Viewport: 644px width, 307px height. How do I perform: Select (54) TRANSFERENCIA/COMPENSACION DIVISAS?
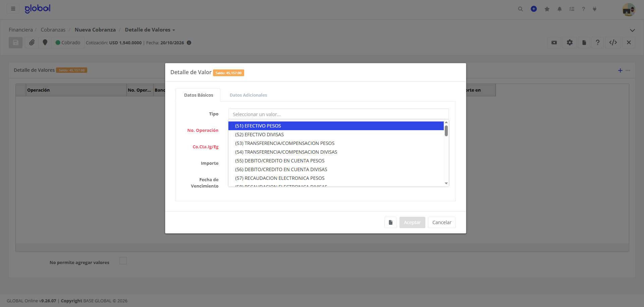336,152
